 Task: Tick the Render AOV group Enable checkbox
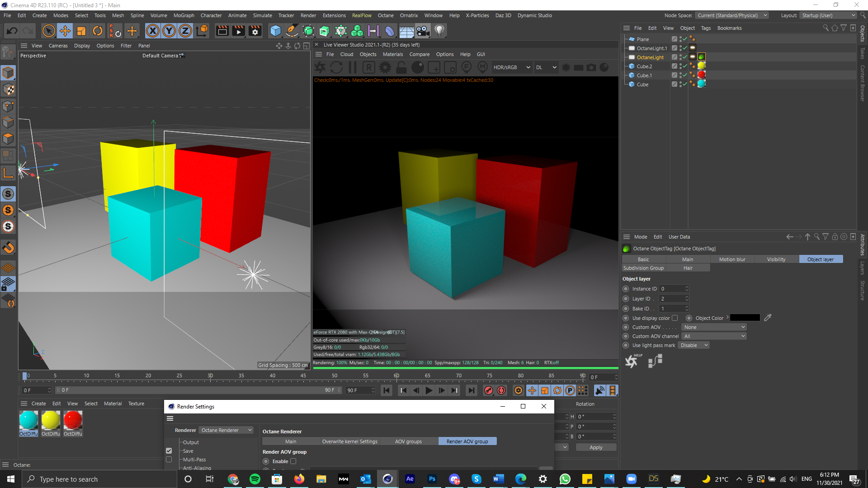(x=293, y=461)
